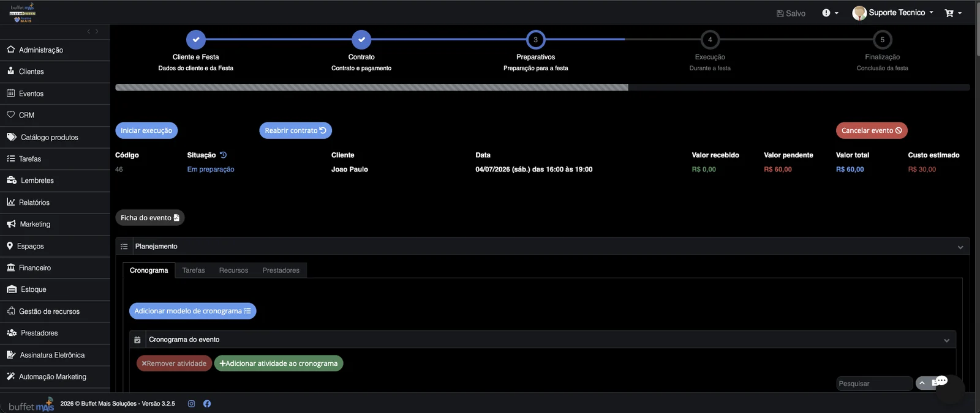The height and width of the screenshot is (413, 980).
Task: Collapse the Planejamento panel
Action: coord(960,247)
